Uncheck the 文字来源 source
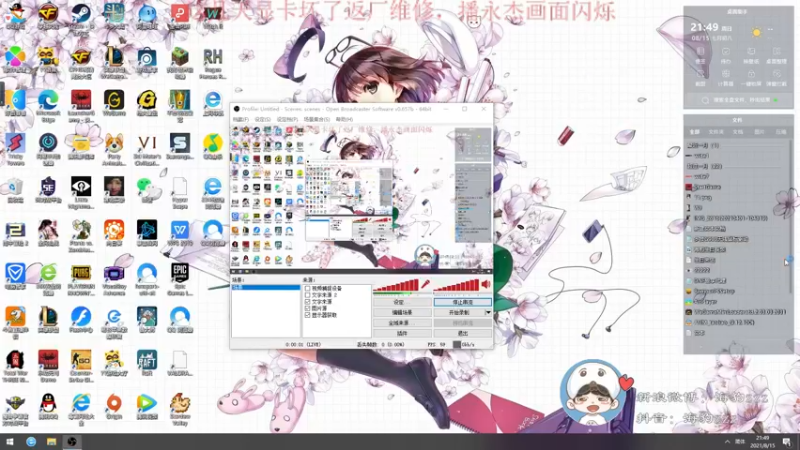The height and width of the screenshot is (450, 800). (307, 302)
